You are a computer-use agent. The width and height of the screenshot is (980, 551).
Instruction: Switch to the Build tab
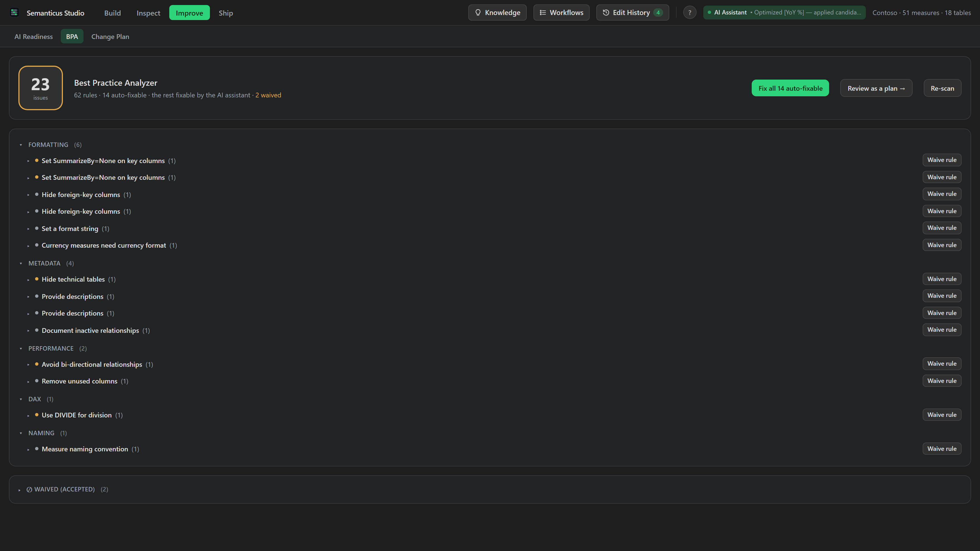(x=112, y=13)
